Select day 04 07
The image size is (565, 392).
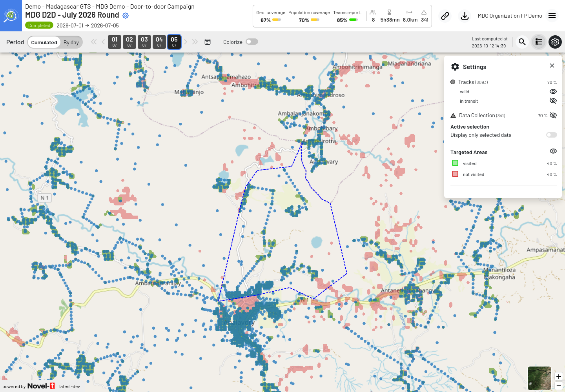pyautogui.click(x=159, y=42)
